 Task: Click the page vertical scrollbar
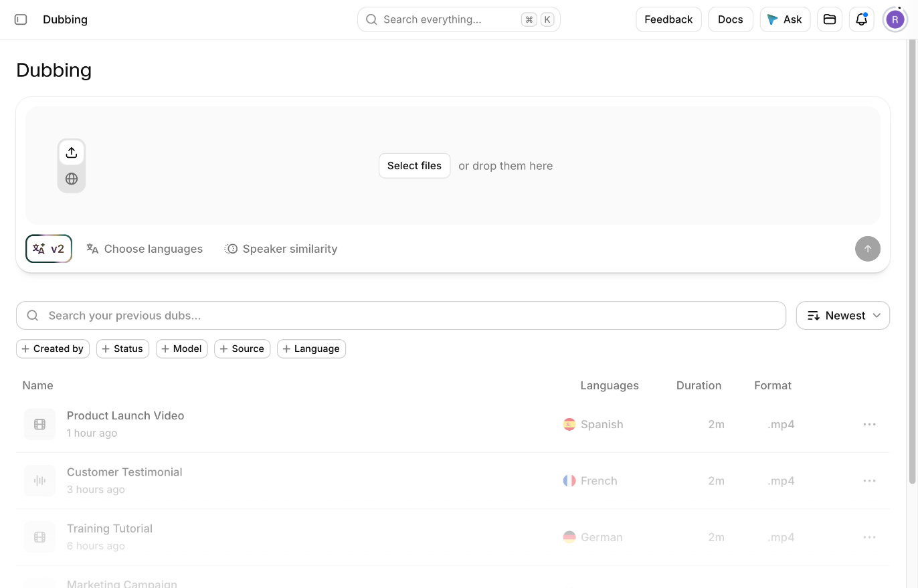(x=912, y=261)
